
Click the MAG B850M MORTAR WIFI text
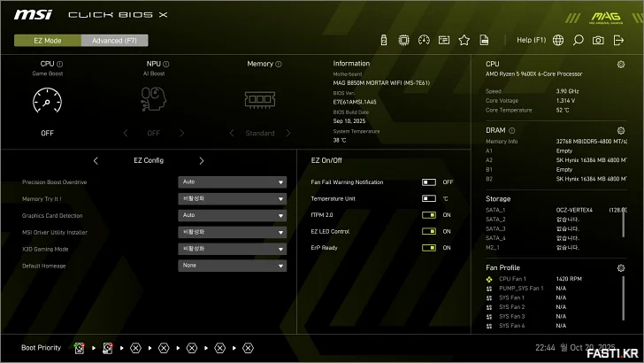point(381,82)
